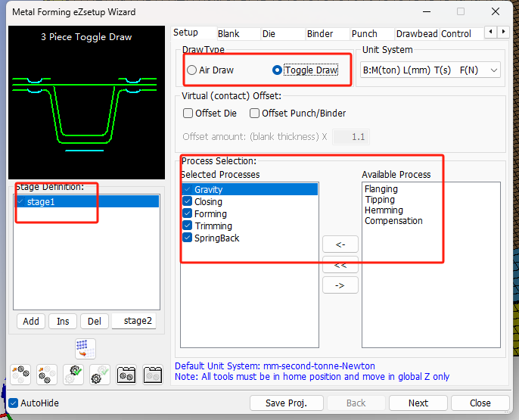Click the Next button

[x=418, y=403]
